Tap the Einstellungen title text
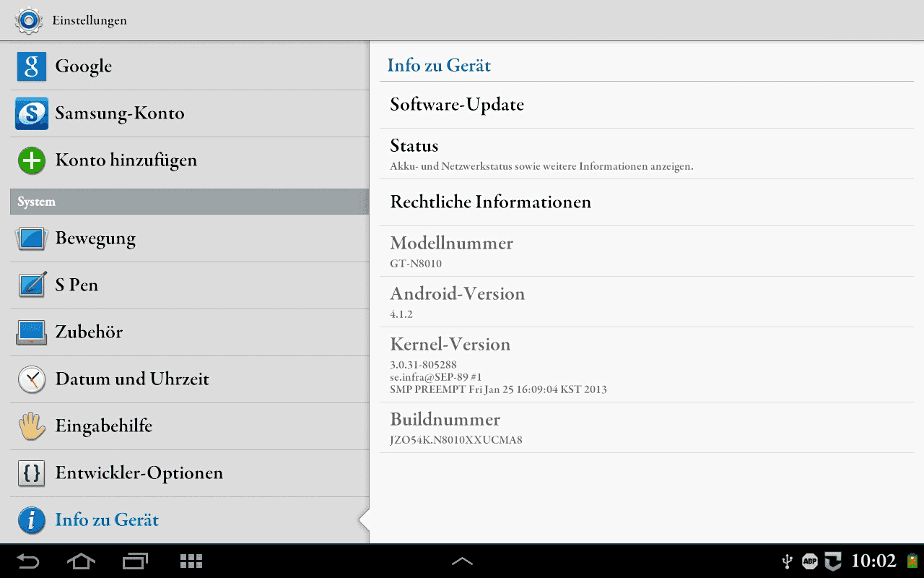 tap(90, 20)
